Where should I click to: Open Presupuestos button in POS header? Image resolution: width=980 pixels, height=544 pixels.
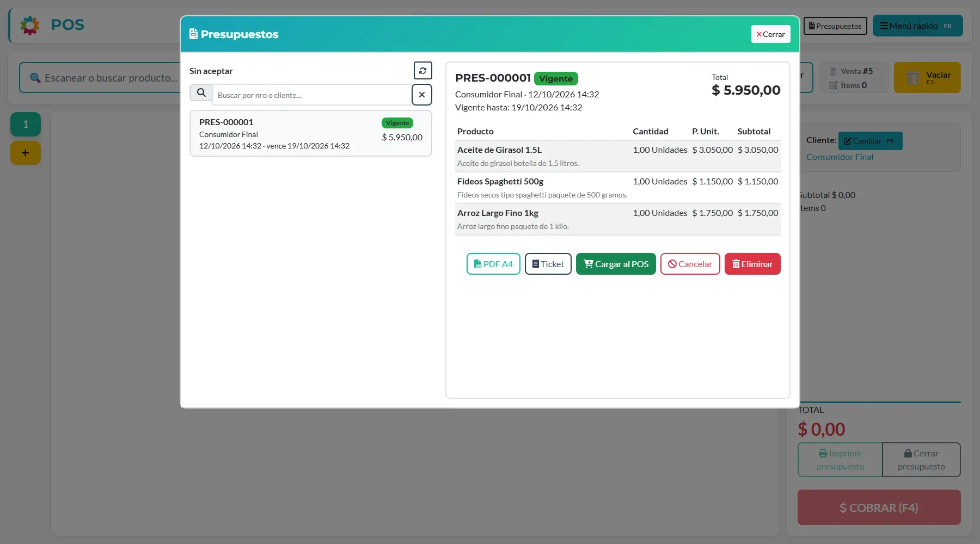tap(835, 26)
